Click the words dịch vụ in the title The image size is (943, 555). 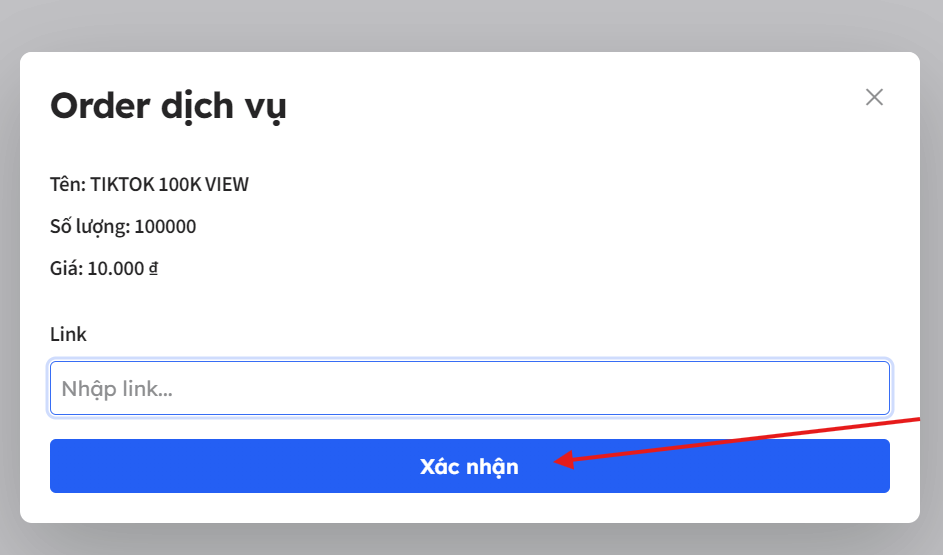coord(224,107)
